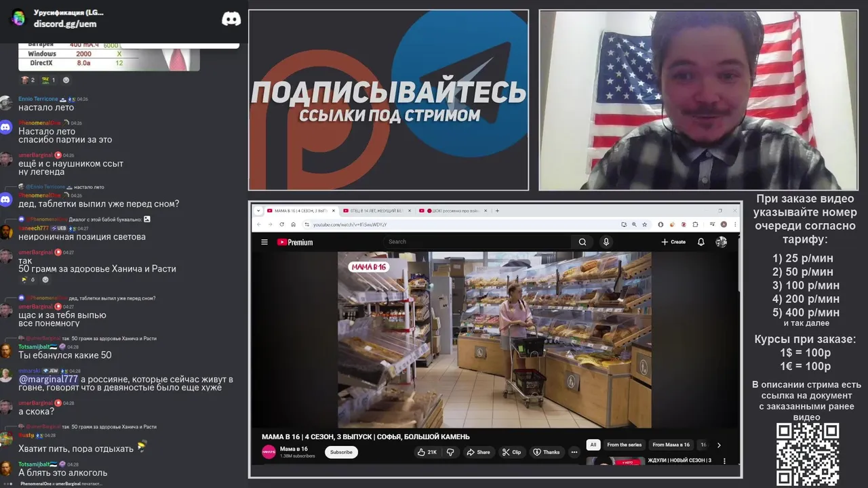The height and width of the screenshot is (488, 868).
Task: Select the 'From Мама в 16' chip
Action: [671, 445]
